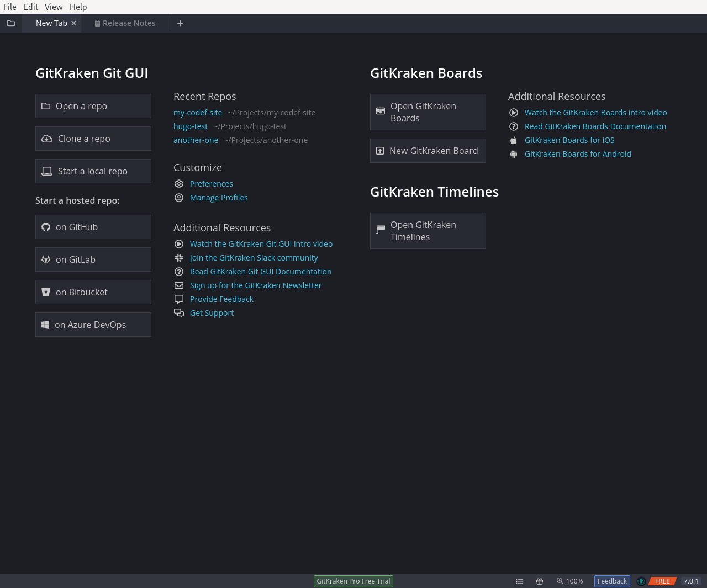
Task: Join the GitKraken Slack community
Action: (254, 258)
